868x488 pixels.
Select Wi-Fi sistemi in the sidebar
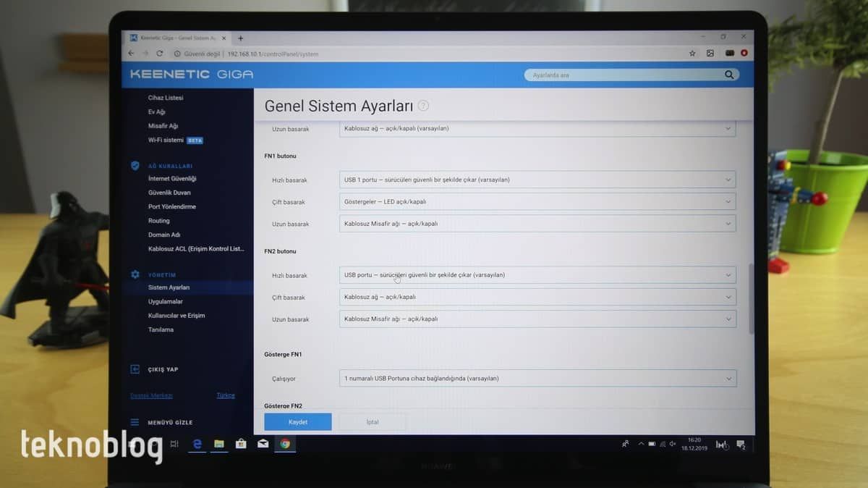(x=166, y=140)
